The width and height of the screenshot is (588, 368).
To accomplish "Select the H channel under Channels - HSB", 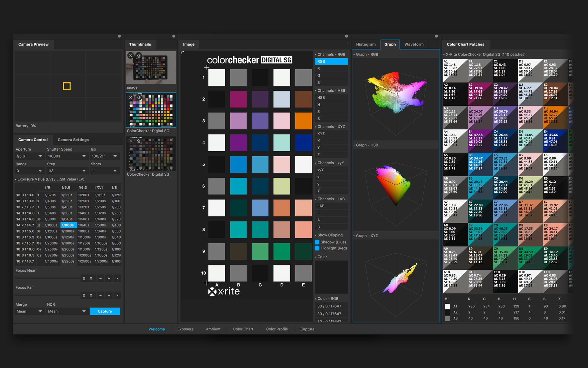I will pyautogui.click(x=331, y=105).
